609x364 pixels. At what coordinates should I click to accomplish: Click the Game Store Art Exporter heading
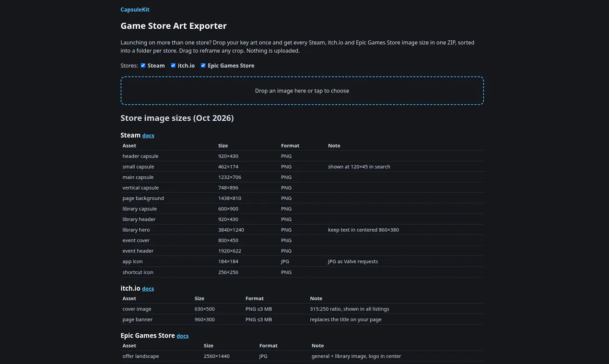click(x=174, y=26)
